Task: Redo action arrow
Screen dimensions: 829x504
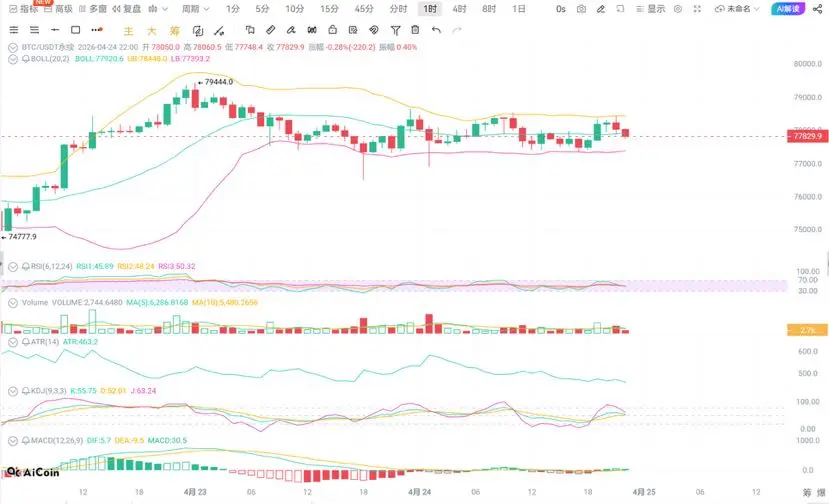Action: coord(457,30)
